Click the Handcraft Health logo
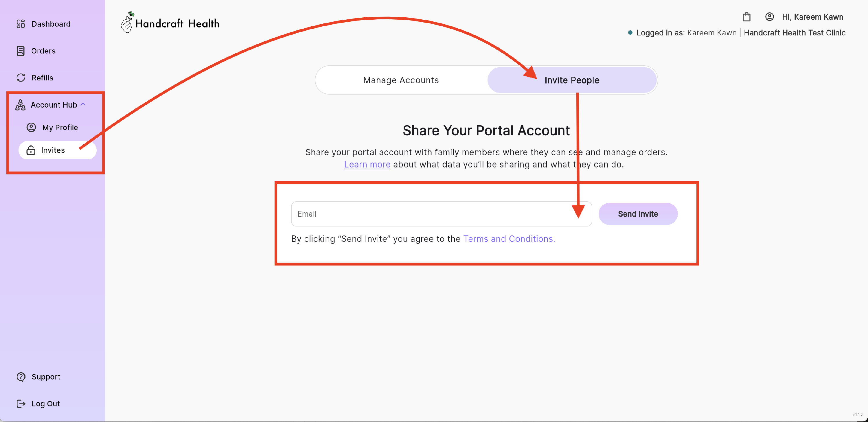 (170, 23)
